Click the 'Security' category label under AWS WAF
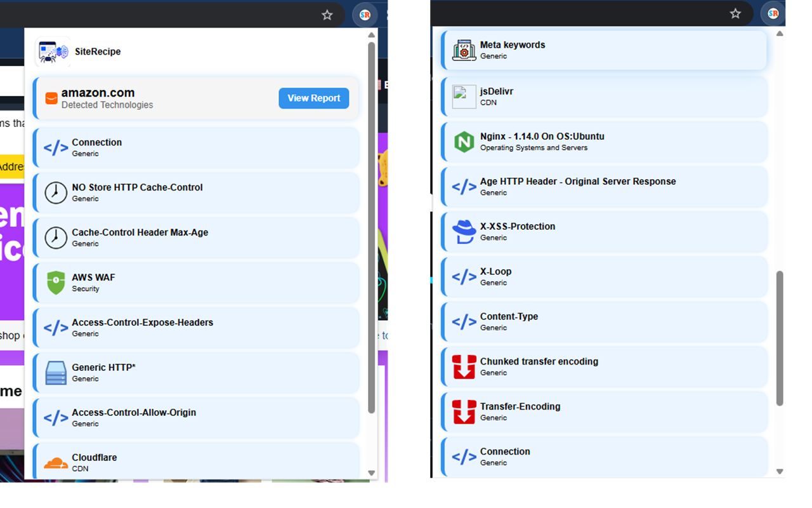812x508 pixels. pyautogui.click(x=86, y=289)
